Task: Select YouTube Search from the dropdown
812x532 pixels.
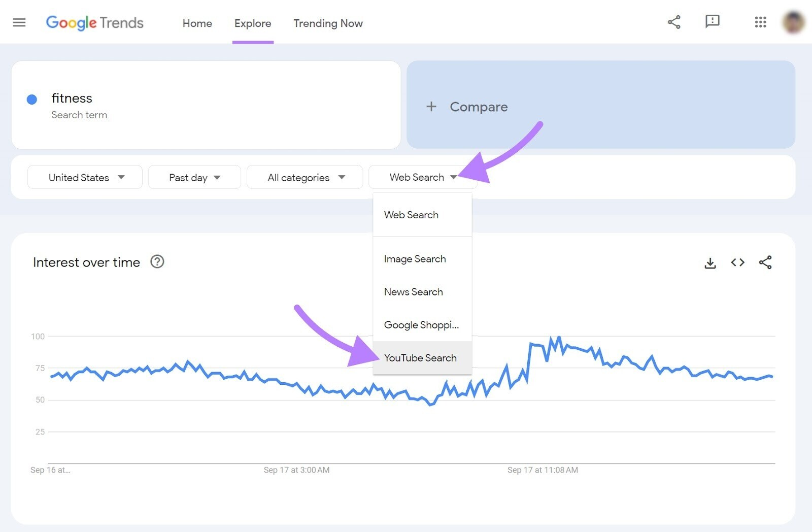Action: pyautogui.click(x=420, y=358)
